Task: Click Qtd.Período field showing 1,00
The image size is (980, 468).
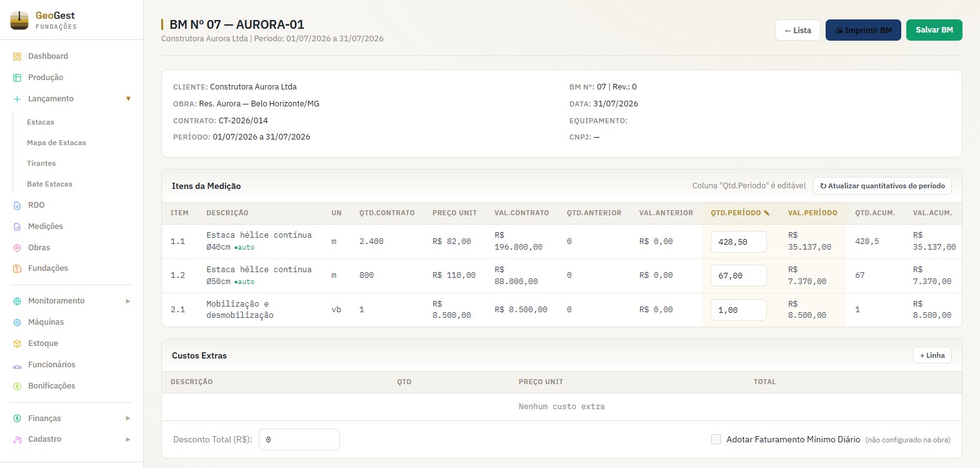Action: (x=738, y=310)
